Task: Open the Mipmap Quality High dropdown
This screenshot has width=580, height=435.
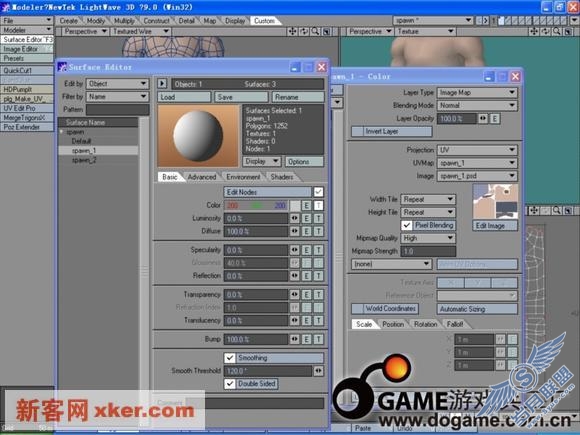Action: [x=428, y=238]
